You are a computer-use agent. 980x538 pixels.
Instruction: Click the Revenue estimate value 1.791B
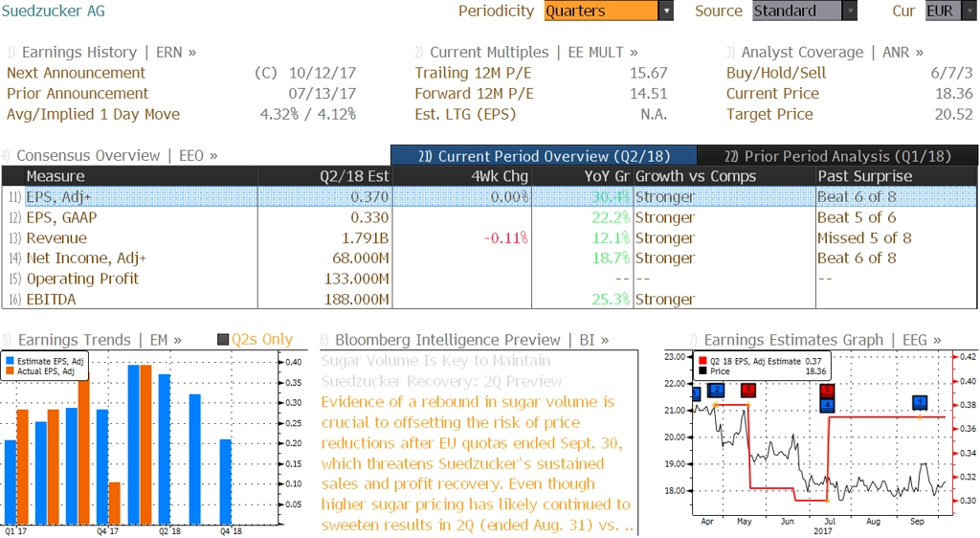click(x=365, y=238)
